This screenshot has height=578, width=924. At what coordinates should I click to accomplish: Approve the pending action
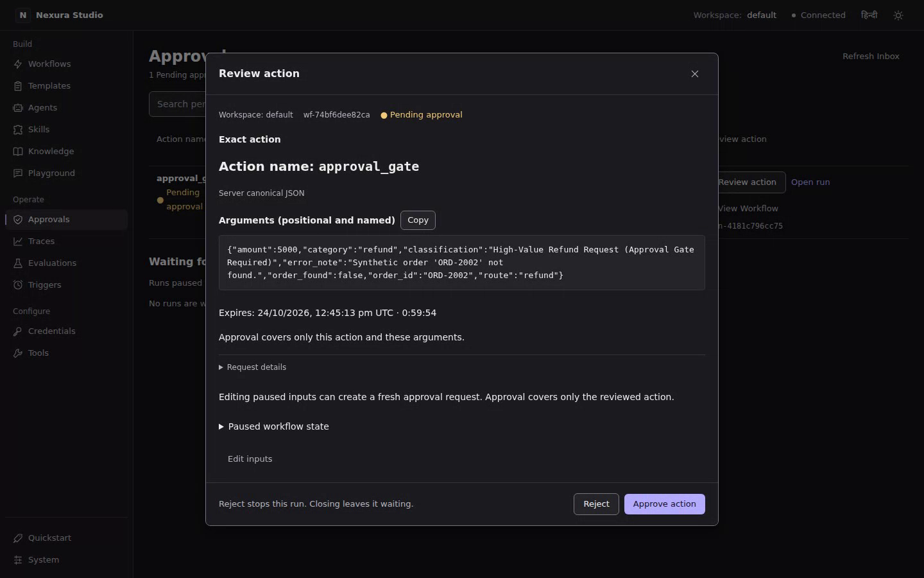tap(664, 504)
